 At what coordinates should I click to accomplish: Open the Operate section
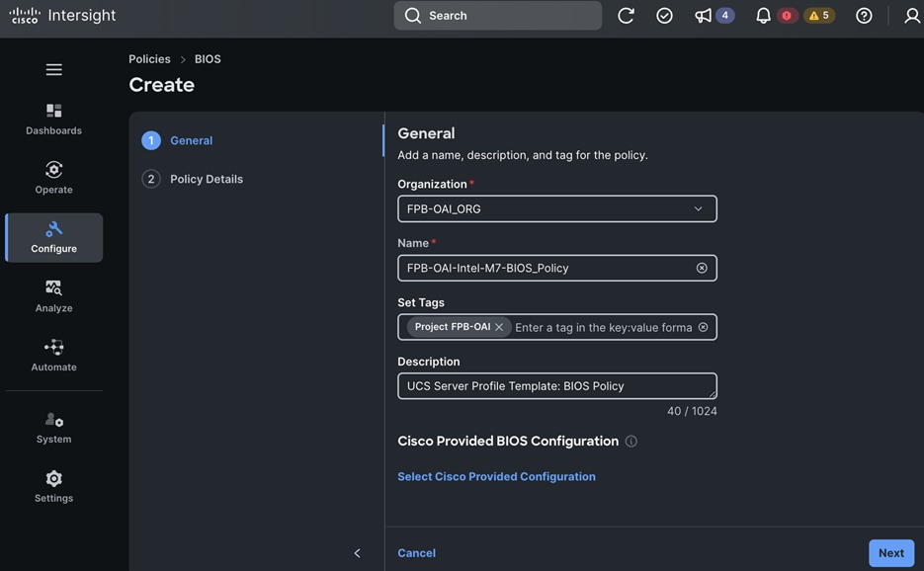point(53,178)
